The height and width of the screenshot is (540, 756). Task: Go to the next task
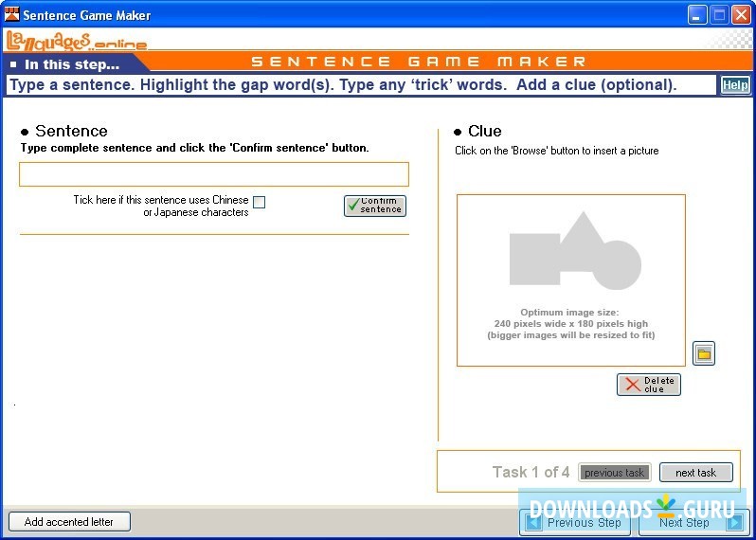695,473
